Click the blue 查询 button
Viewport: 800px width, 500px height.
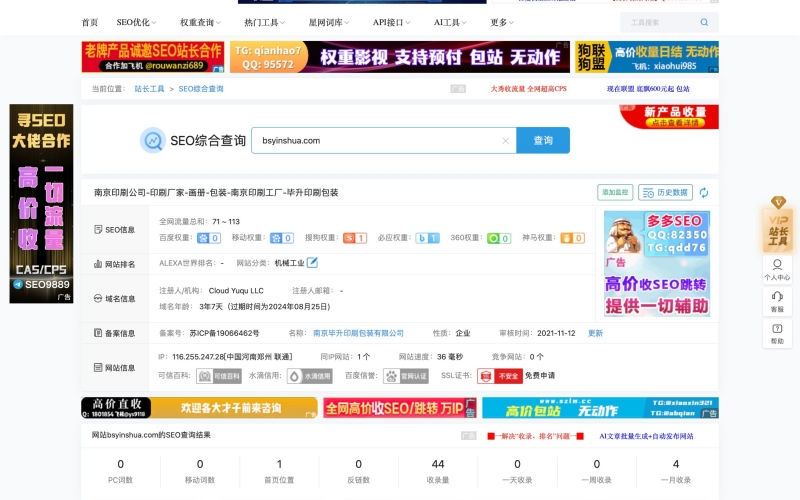pyautogui.click(x=543, y=140)
